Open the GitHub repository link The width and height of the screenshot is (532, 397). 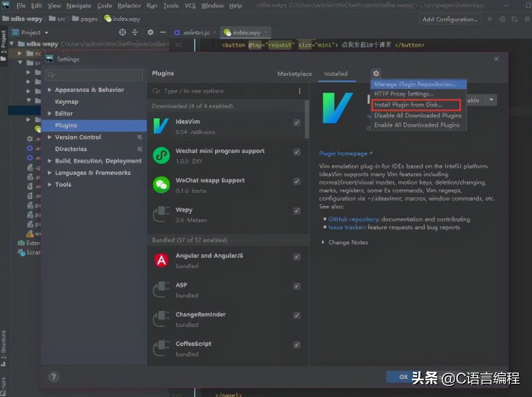[353, 219]
